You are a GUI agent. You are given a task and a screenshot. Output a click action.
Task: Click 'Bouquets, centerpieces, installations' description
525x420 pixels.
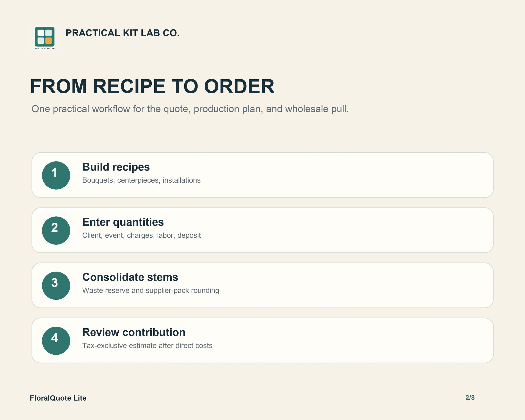pos(141,180)
